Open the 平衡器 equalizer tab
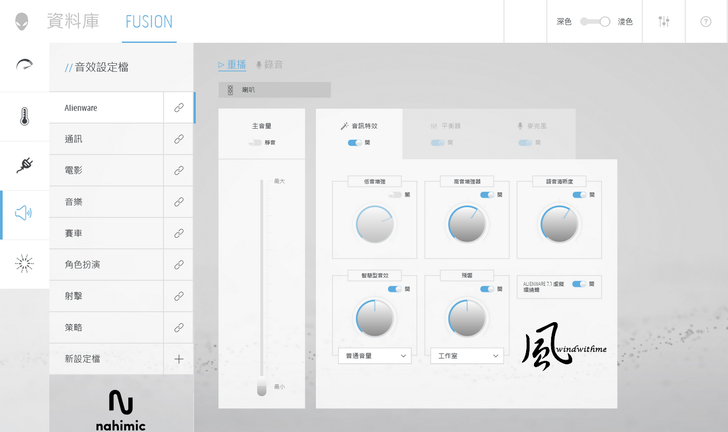The height and width of the screenshot is (432, 728). (445, 126)
